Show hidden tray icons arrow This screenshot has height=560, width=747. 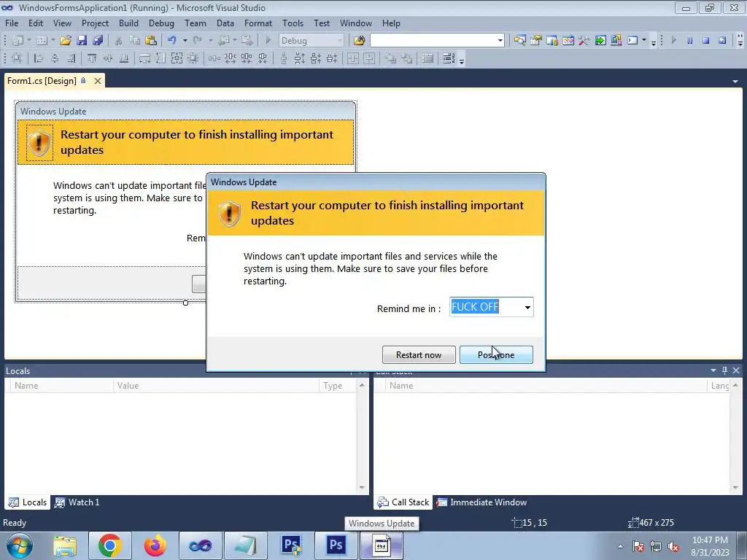[620, 547]
